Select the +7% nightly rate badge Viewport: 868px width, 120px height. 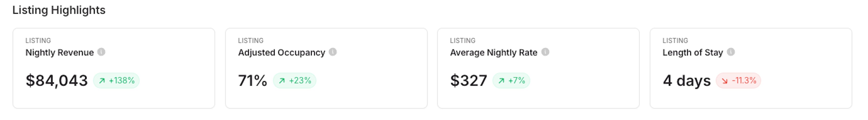pyautogui.click(x=511, y=81)
